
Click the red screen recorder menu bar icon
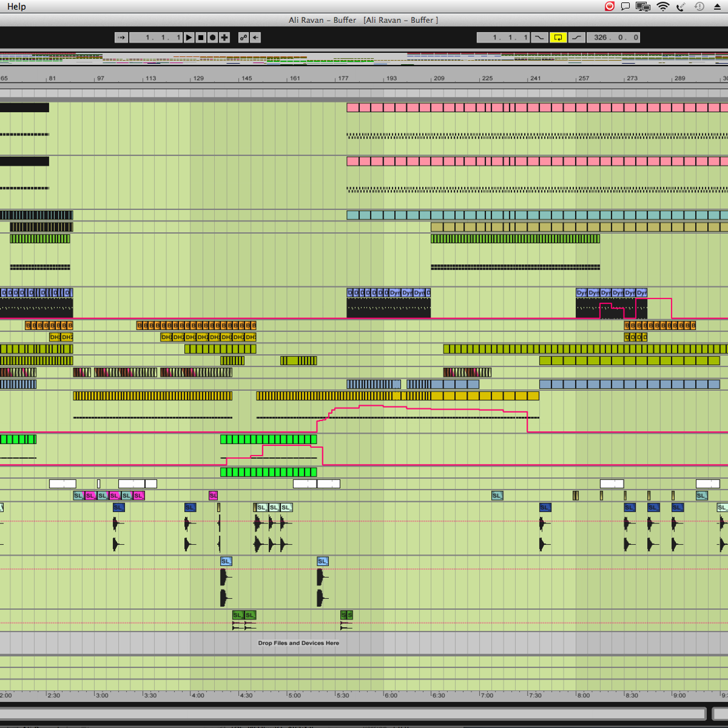(609, 6)
